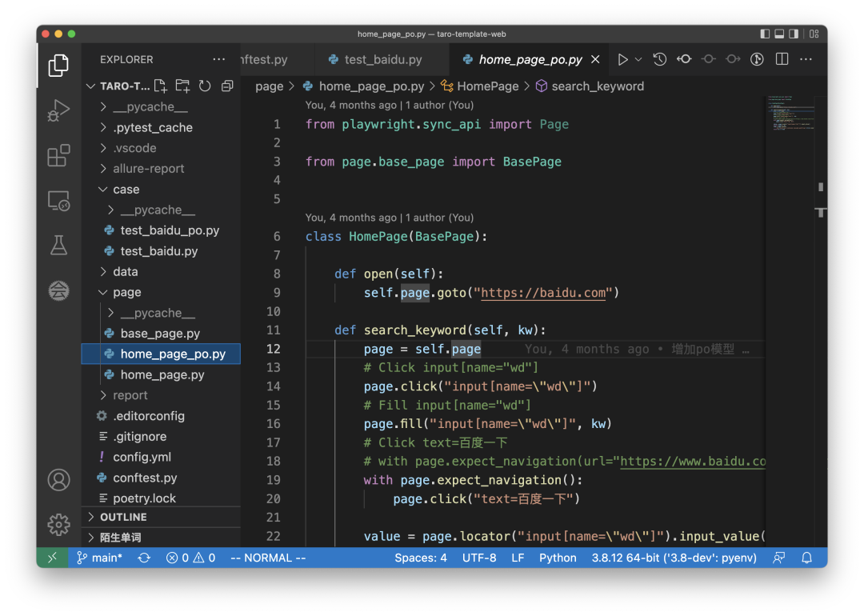Expand the OUTLINE section
Screen dimensions: 864x616
[123, 517]
